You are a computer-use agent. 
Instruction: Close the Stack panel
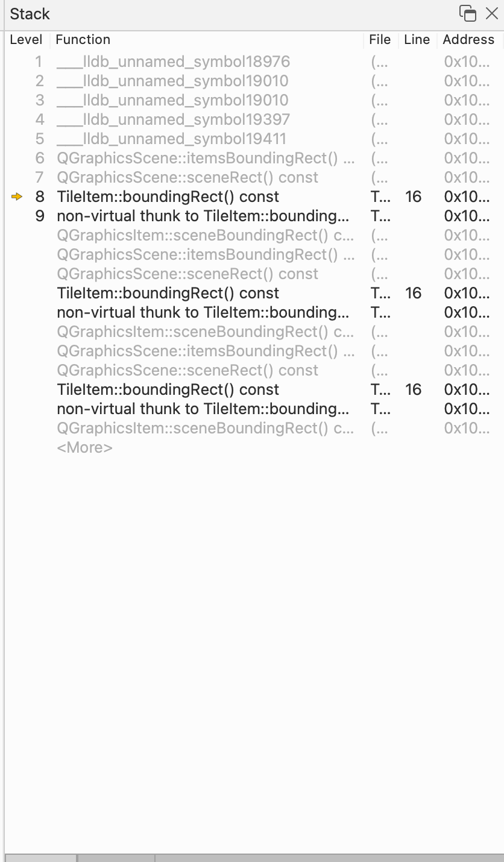pyautogui.click(x=492, y=13)
